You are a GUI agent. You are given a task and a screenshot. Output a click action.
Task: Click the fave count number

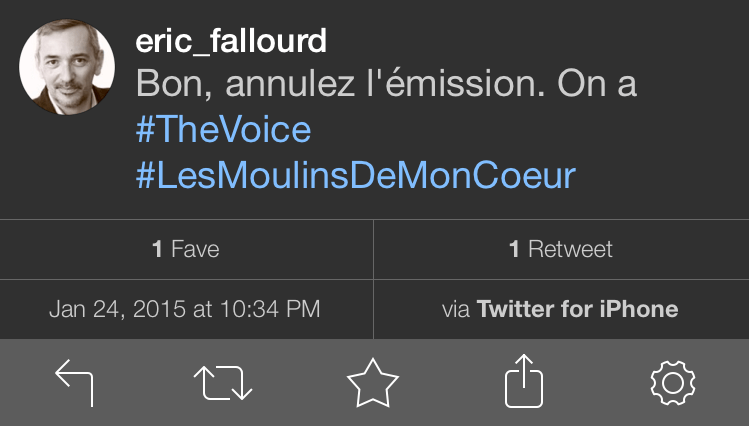(157, 249)
